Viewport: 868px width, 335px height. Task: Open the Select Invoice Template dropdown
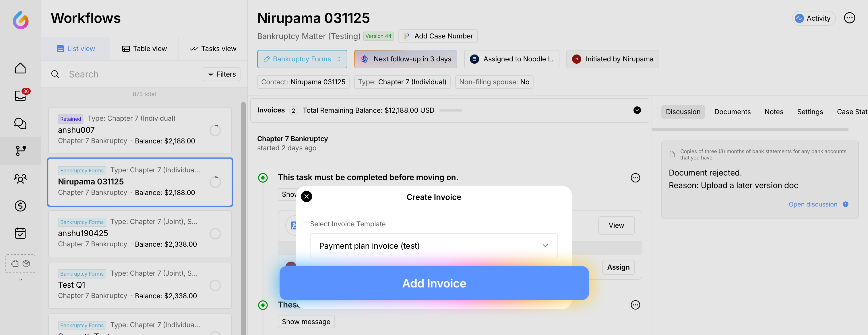[x=433, y=246]
